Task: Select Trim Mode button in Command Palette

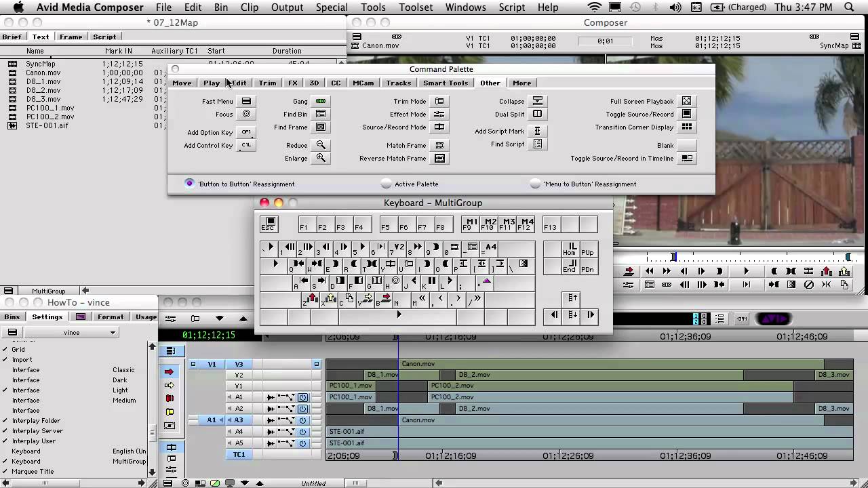Action: point(439,101)
